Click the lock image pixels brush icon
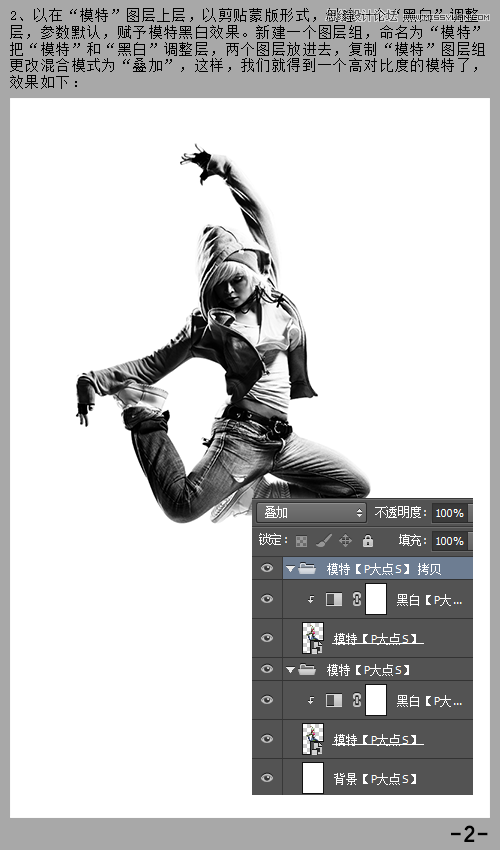This screenshot has width=500, height=850. click(324, 540)
